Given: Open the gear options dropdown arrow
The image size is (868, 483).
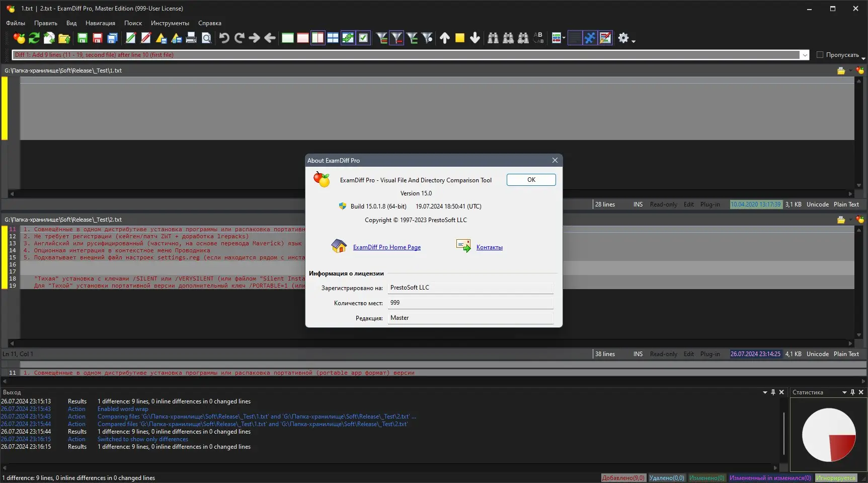Looking at the screenshot, I should pos(634,41).
